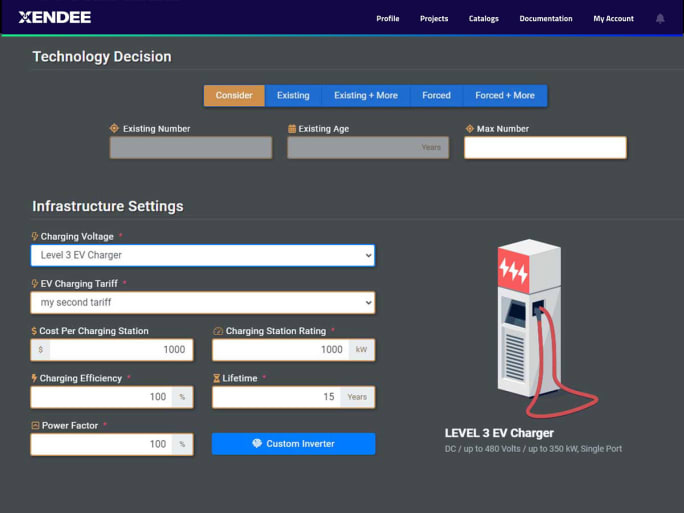Viewport: 684px width, 513px height.
Task: Open the Projects menu
Action: 434,18
